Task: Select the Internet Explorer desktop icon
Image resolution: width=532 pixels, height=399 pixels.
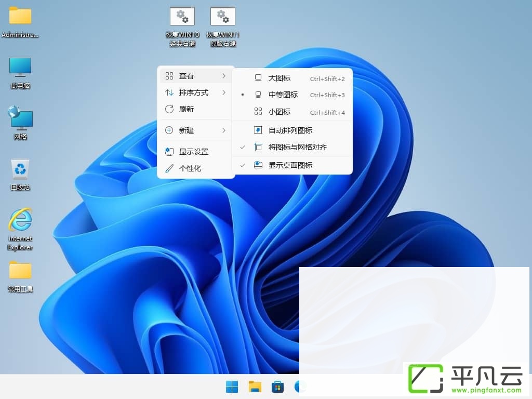Action: coord(20,229)
